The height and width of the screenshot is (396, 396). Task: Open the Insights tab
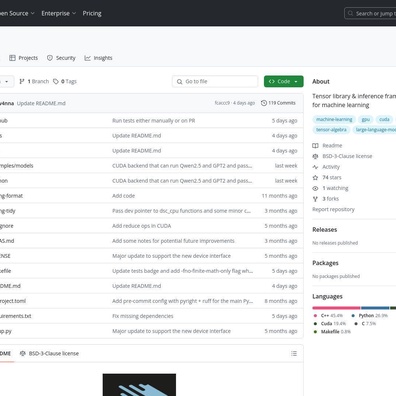(x=98, y=58)
